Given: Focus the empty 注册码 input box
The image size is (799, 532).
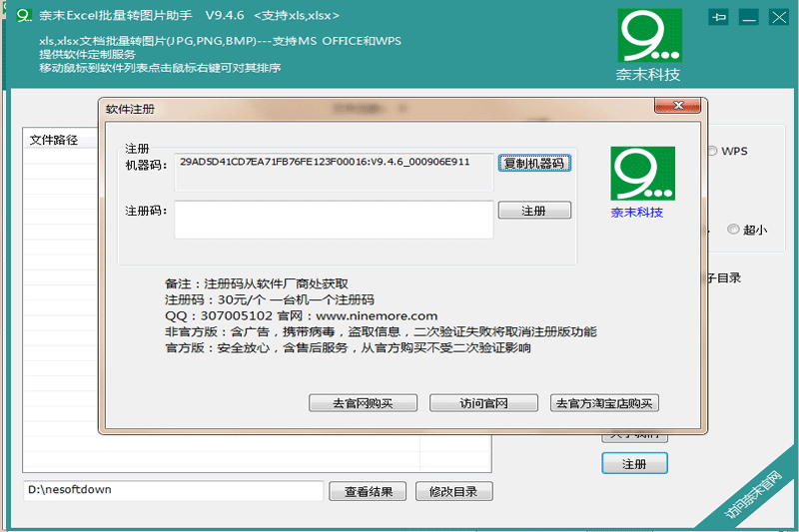Looking at the screenshot, I should pos(334,220).
